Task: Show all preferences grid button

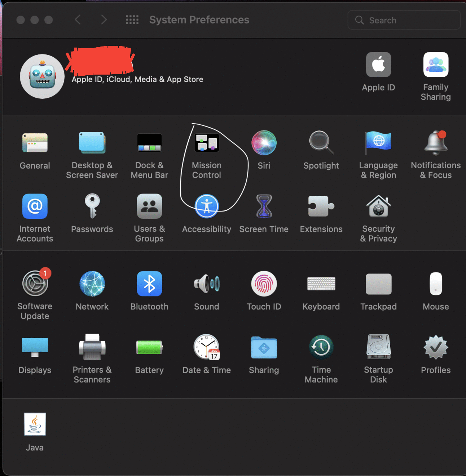Action: [x=132, y=19]
